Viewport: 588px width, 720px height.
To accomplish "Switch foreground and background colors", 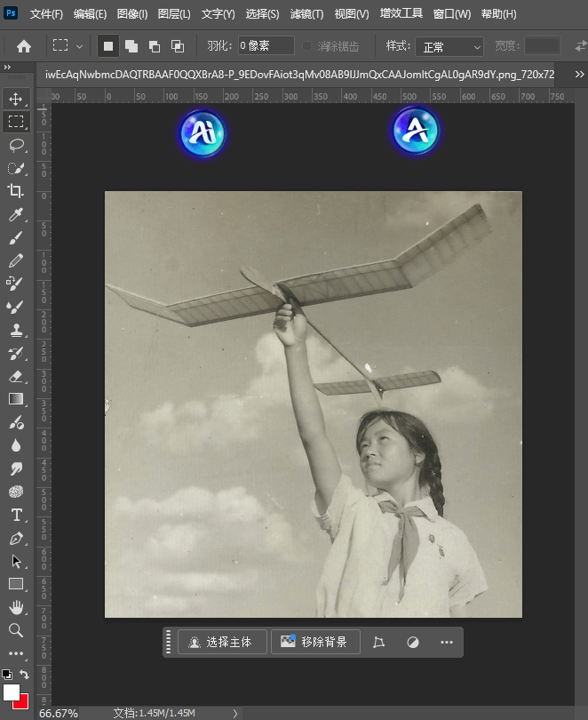I will (x=24, y=675).
